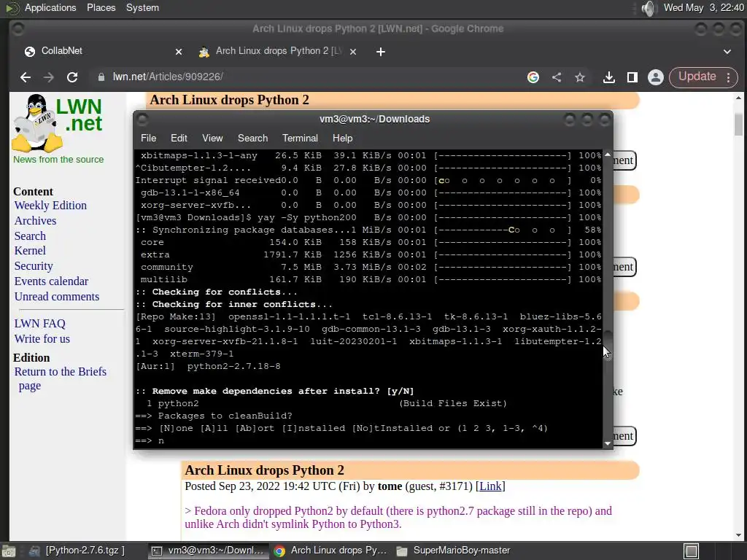
Task: Close the CollabNet tab
Action: tap(179, 52)
